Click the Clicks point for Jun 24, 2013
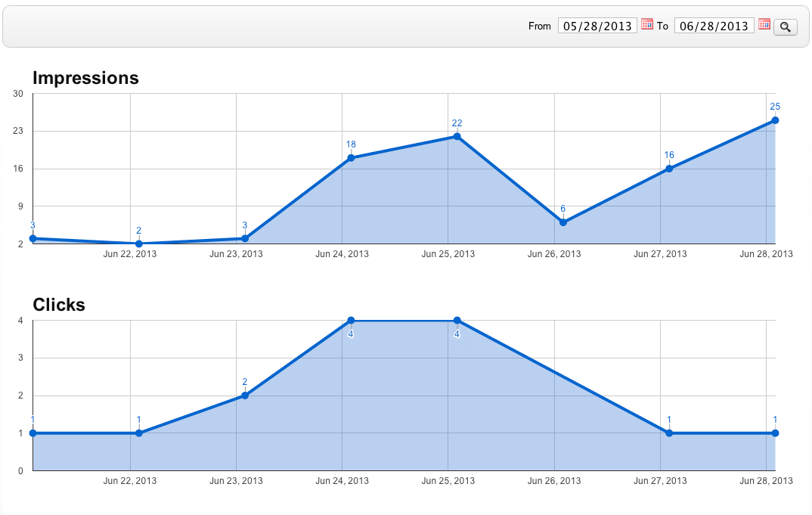The height and width of the screenshot is (515, 812). pos(351,321)
